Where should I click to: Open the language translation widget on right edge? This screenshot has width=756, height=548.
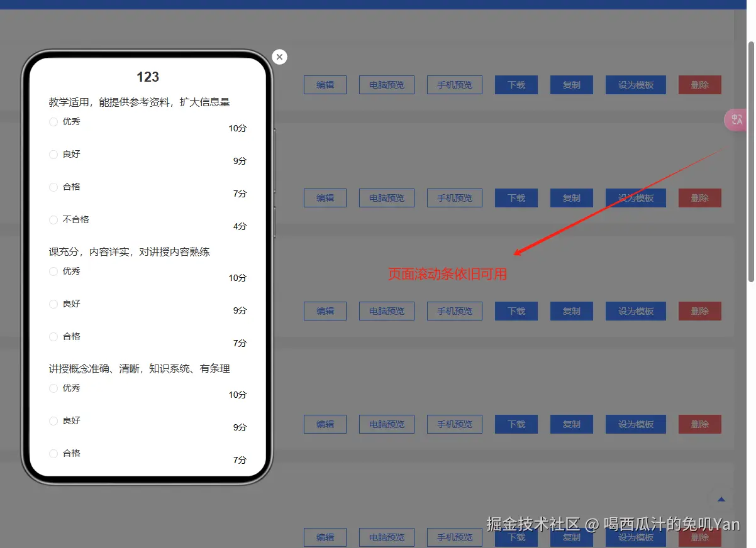pyautogui.click(x=736, y=119)
